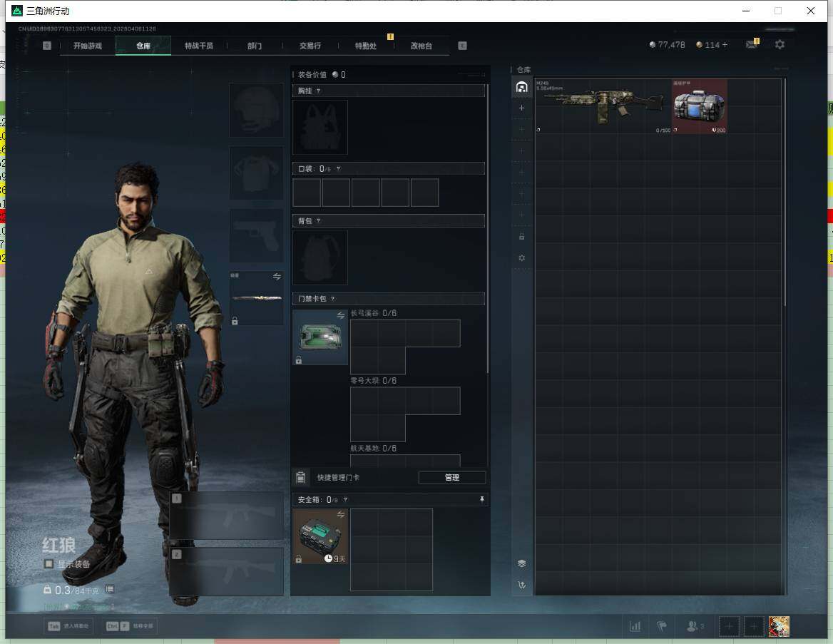The height and width of the screenshot is (644, 833).
Task: Click the 零号大坝 key card grid
Action: [x=405, y=414]
